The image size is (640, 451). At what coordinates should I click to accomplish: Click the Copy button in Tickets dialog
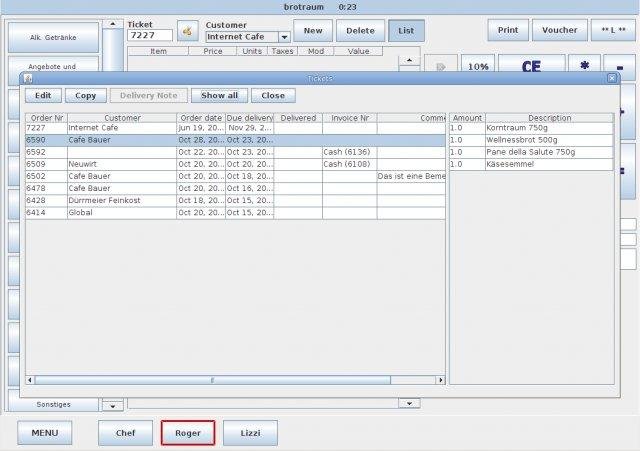(86, 96)
